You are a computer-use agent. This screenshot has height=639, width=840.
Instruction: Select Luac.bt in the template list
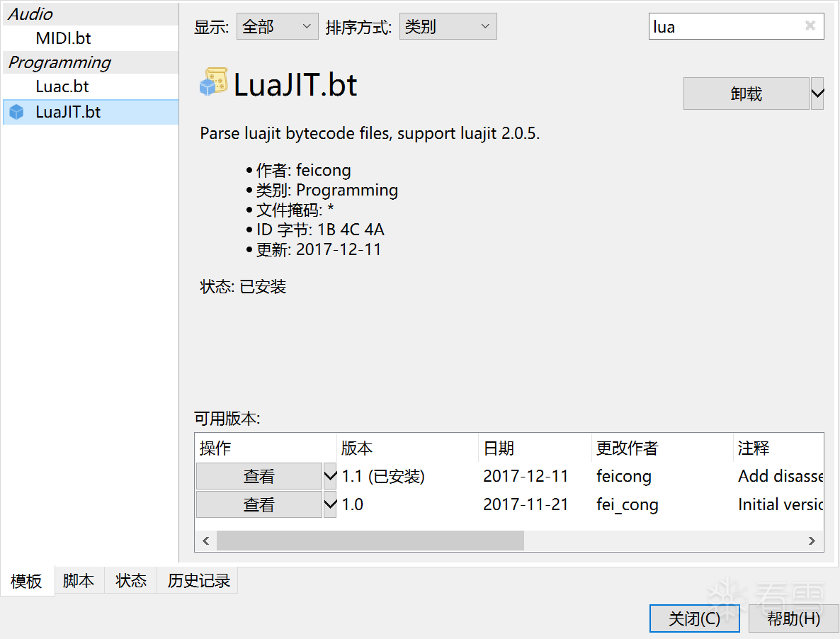(x=62, y=86)
